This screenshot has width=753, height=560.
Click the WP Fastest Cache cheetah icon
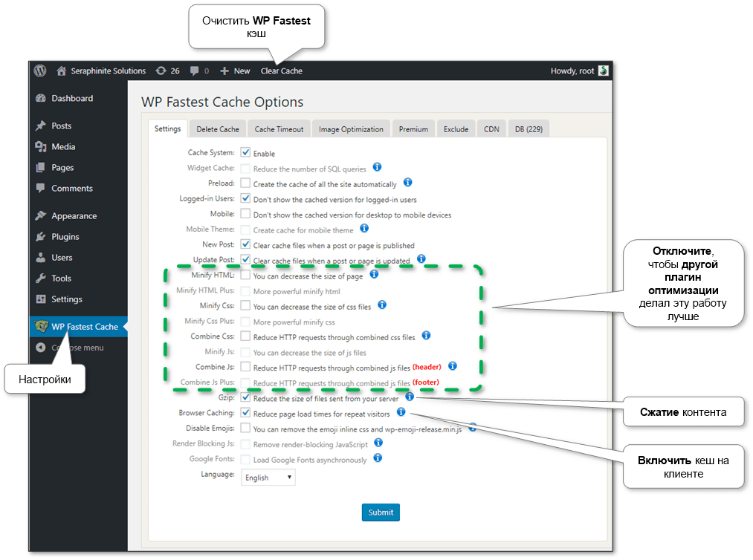click(x=42, y=327)
